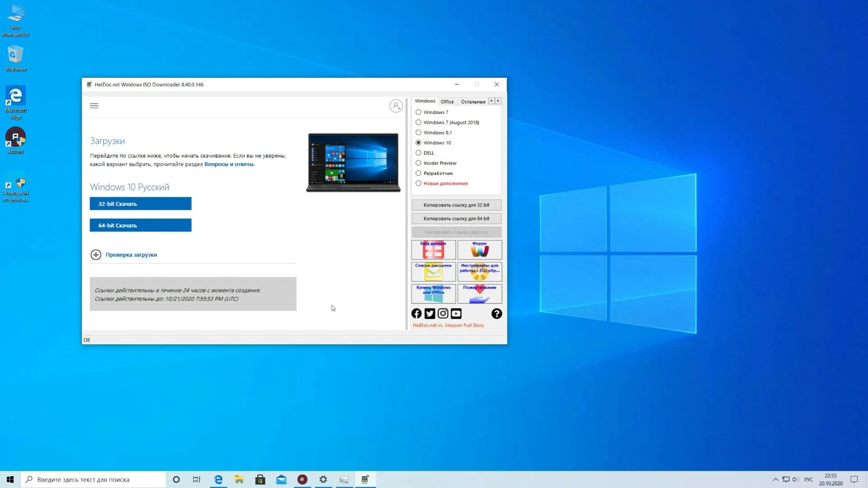Viewport: 868px width, 488px height.
Task: Select the Insider Preview radio button
Action: pyautogui.click(x=419, y=163)
